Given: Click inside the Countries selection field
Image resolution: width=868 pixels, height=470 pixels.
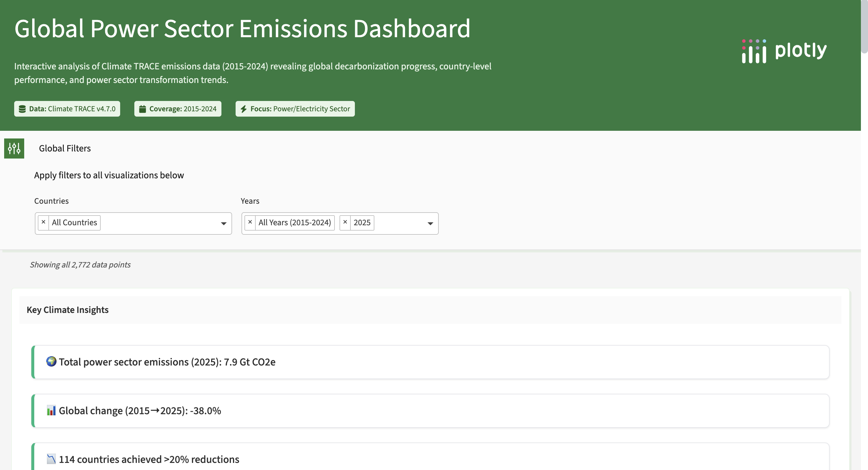Looking at the screenshot, I should (158, 223).
